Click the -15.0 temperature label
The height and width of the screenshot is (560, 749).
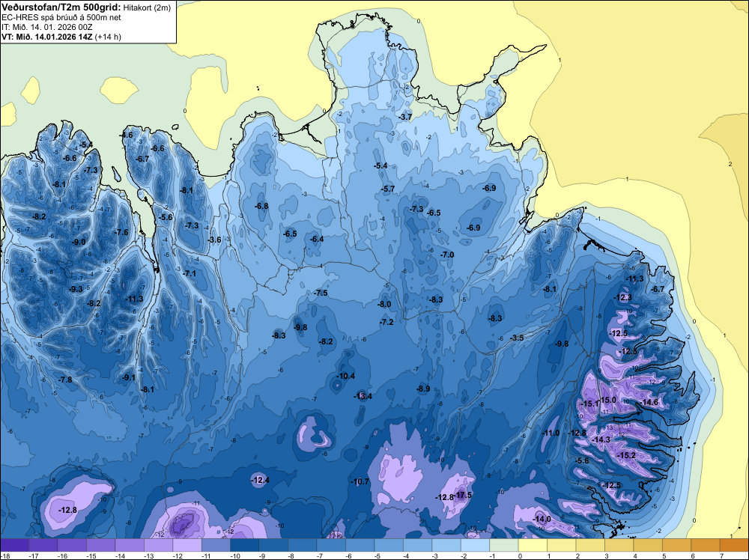tap(607, 400)
